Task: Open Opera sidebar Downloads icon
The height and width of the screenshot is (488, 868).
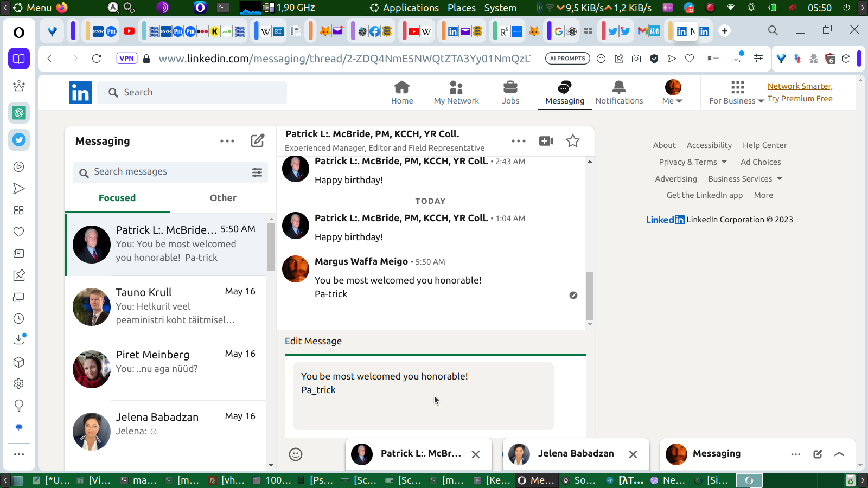Action: click(x=19, y=339)
